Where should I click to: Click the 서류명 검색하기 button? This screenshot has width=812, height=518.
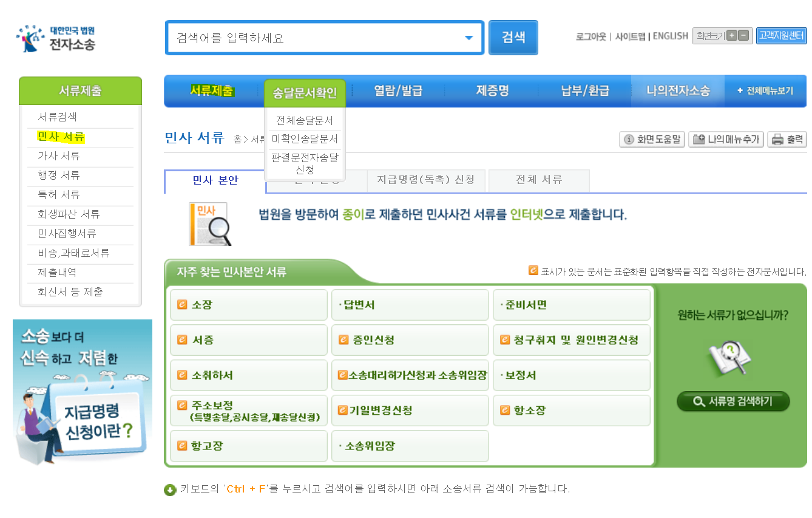[x=733, y=401]
